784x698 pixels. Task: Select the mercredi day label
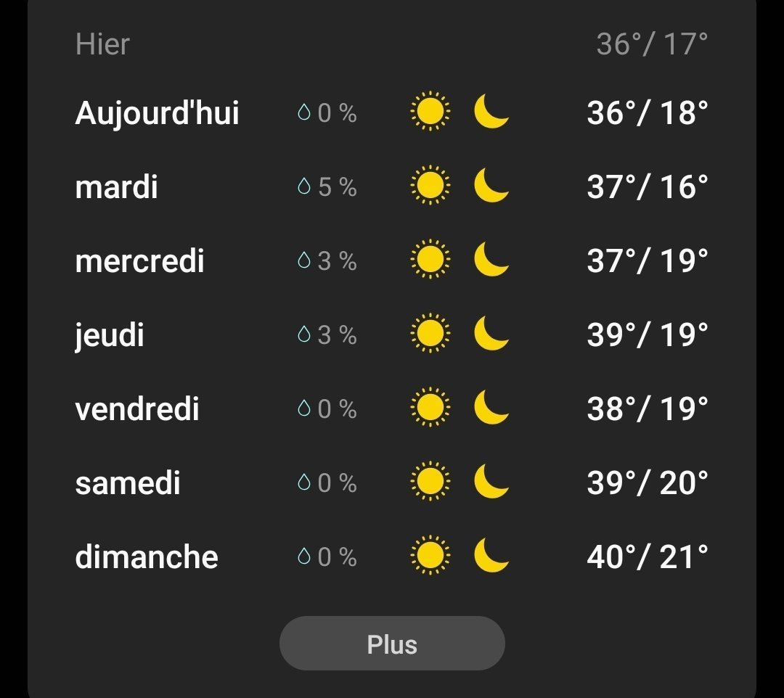[139, 260]
